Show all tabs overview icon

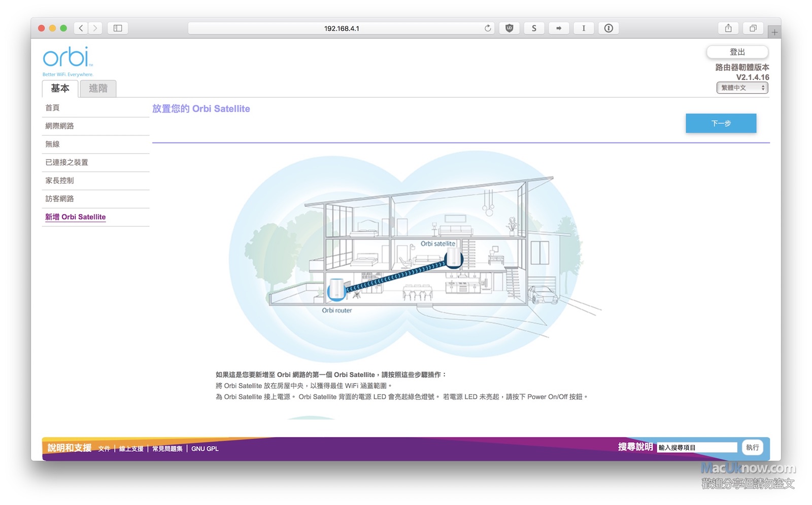[x=753, y=28]
